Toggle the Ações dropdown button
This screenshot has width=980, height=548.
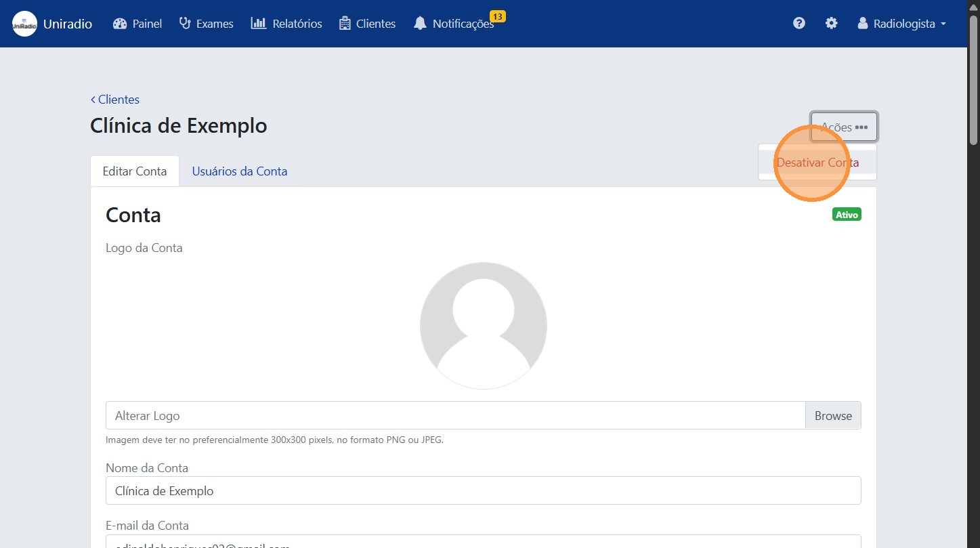point(844,127)
